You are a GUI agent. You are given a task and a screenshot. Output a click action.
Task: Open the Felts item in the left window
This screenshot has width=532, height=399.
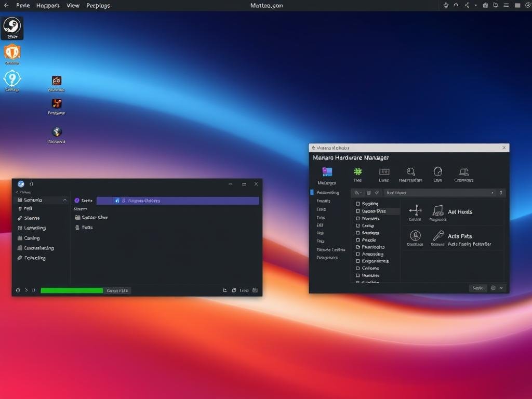(x=84, y=228)
